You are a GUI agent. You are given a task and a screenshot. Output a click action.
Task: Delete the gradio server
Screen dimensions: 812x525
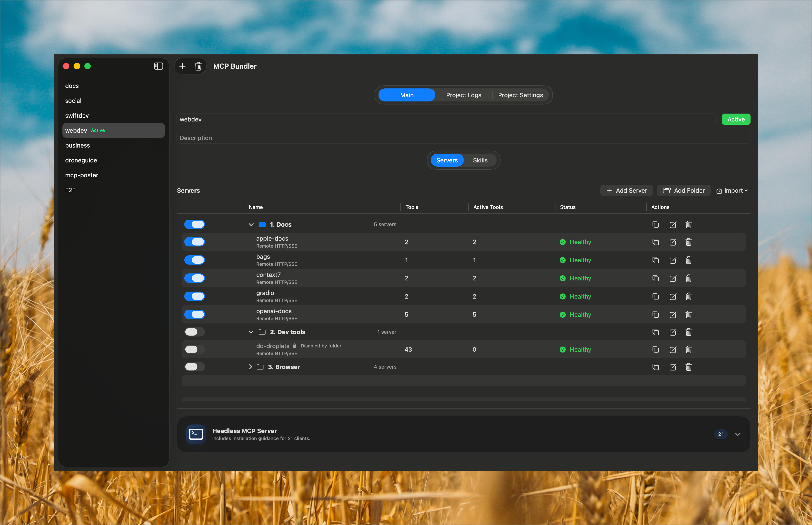click(689, 296)
